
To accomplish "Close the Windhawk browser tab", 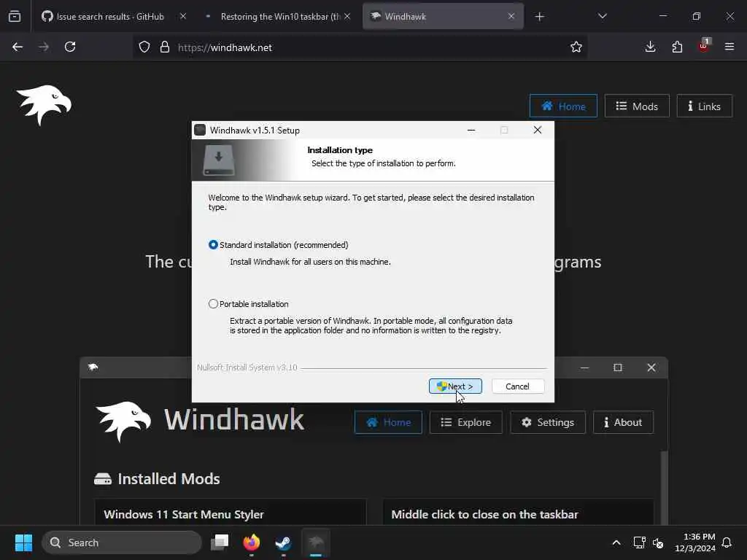I will pyautogui.click(x=511, y=16).
